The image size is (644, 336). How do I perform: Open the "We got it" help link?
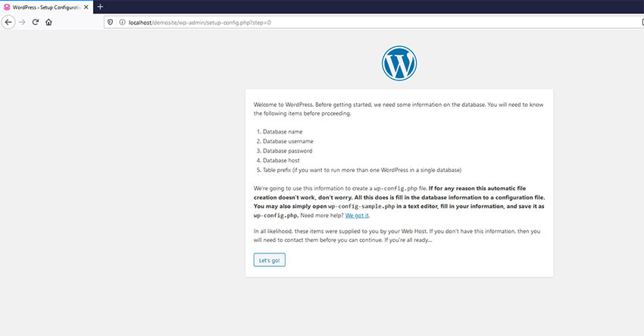tap(356, 215)
